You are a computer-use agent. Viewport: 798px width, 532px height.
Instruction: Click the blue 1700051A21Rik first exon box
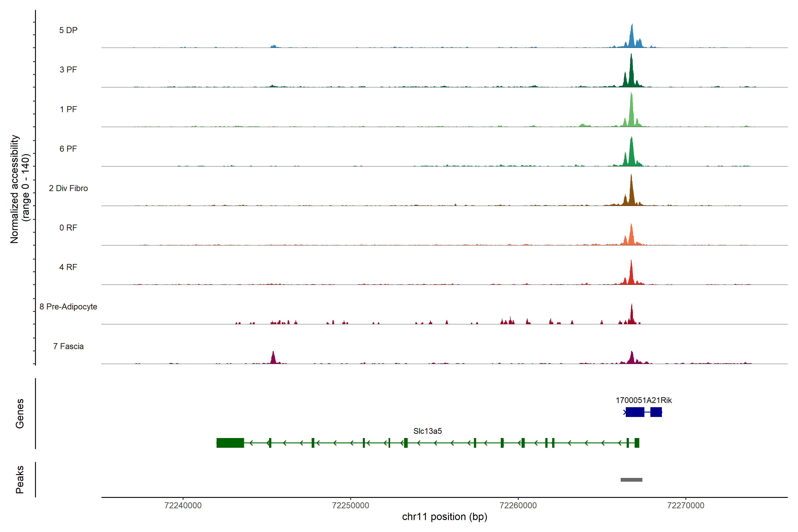coord(635,412)
